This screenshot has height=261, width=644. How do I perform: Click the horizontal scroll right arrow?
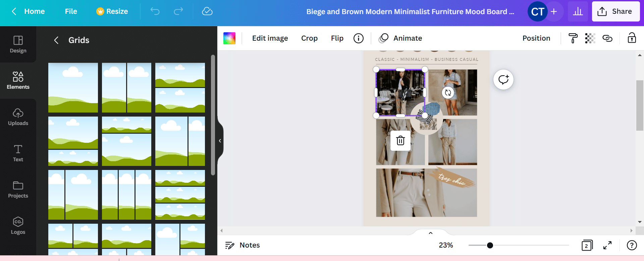point(631,231)
